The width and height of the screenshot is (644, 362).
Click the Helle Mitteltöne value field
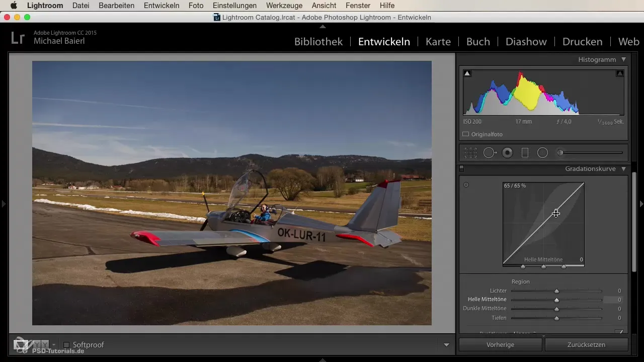(613, 300)
